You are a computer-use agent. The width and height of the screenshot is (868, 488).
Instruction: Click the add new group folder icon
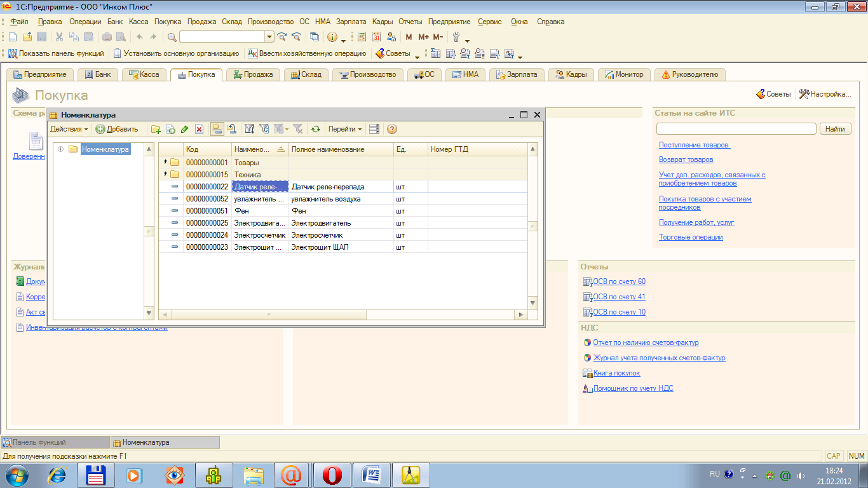pyautogui.click(x=156, y=129)
